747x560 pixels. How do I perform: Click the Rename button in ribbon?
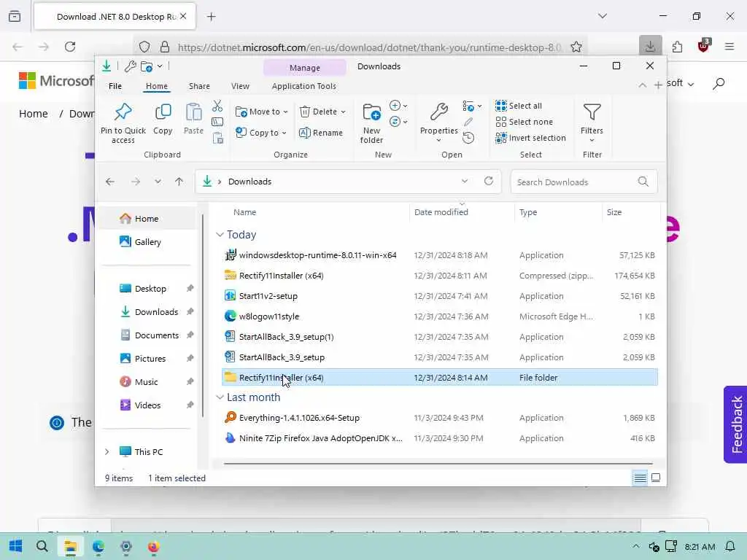coord(321,133)
